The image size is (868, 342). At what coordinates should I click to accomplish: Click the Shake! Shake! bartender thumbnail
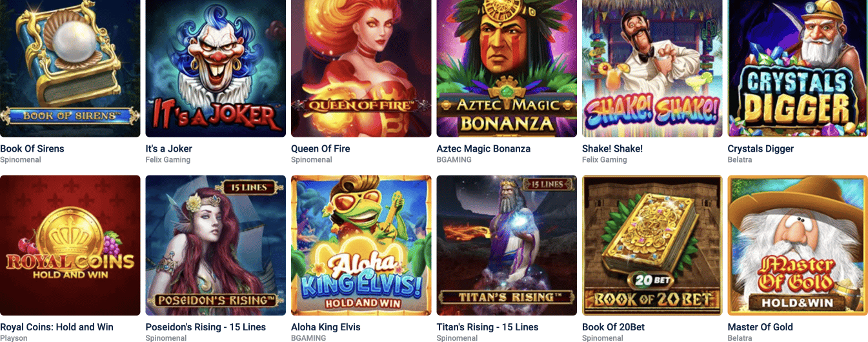point(652,67)
